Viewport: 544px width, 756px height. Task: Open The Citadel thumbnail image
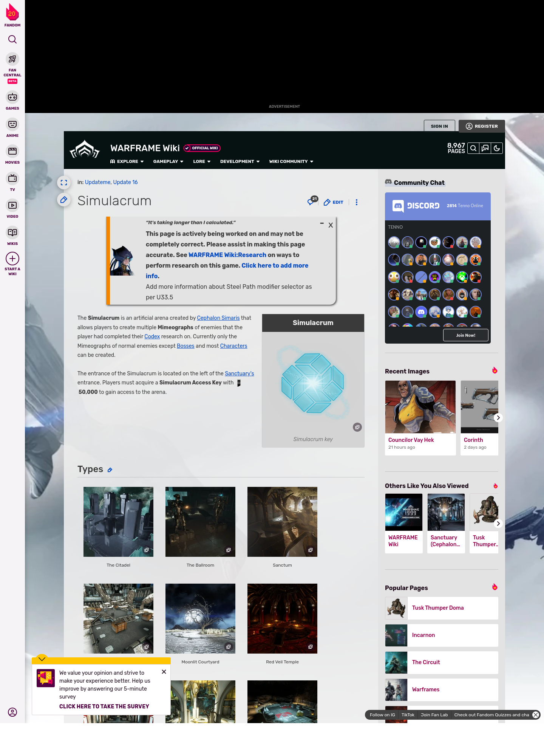[x=118, y=522]
